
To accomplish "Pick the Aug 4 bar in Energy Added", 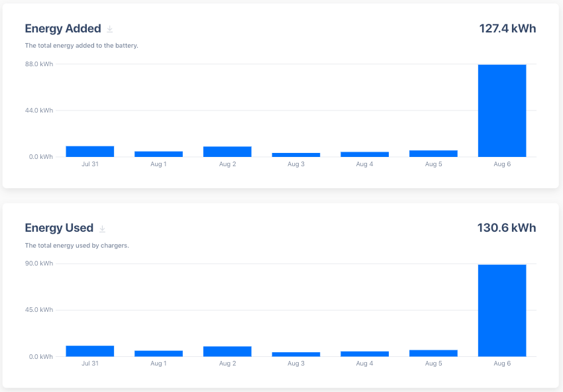I will pos(364,154).
